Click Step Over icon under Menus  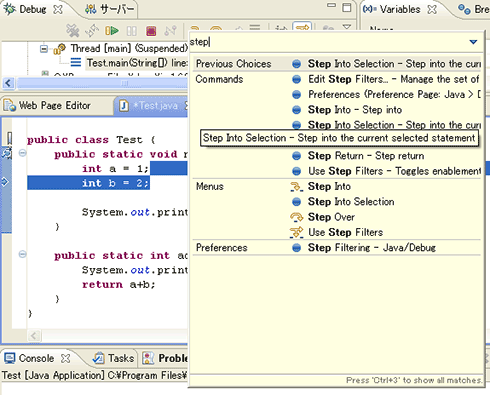(296, 217)
